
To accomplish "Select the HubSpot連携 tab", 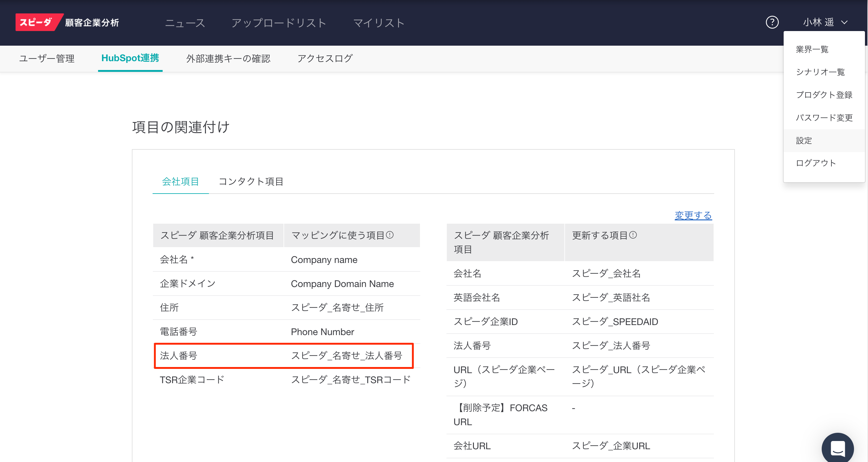I will [x=130, y=58].
